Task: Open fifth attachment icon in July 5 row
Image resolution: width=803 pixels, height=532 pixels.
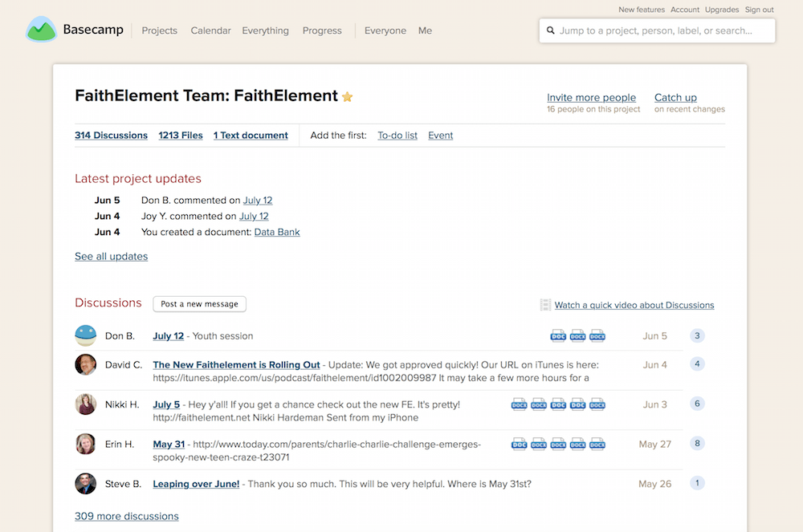Action: (597, 404)
